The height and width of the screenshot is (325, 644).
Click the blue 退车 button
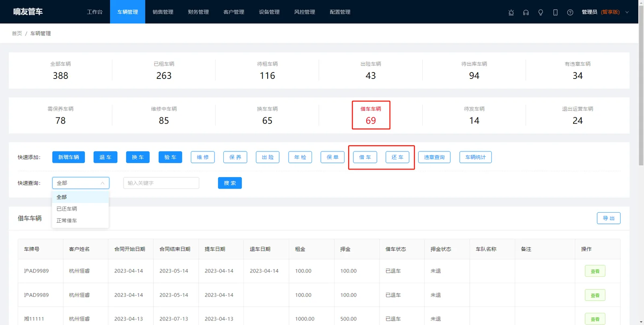coord(105,157)
